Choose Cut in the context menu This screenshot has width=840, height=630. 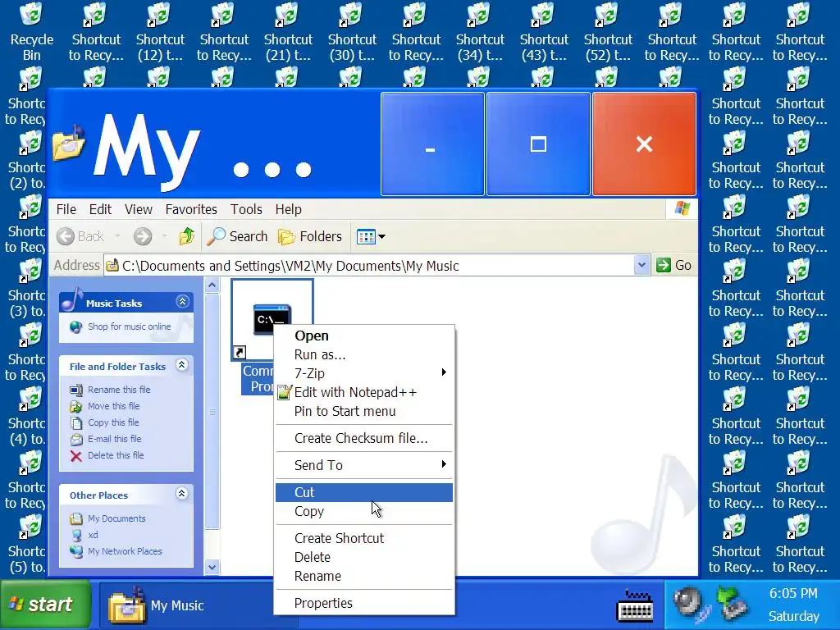[x=363, y=492]
